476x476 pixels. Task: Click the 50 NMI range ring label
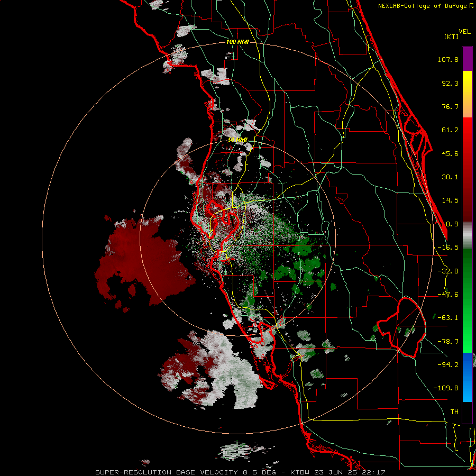pos(237,140)
